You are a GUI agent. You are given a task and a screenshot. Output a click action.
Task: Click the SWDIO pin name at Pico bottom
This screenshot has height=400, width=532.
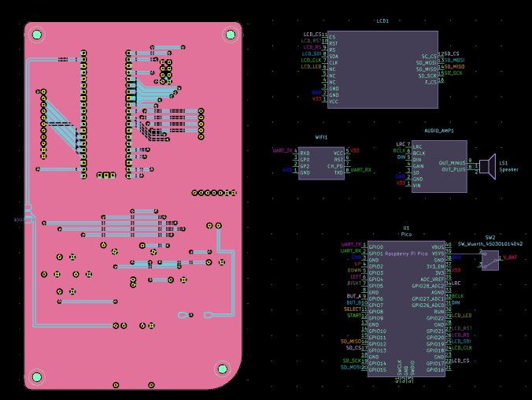[412, 368]
